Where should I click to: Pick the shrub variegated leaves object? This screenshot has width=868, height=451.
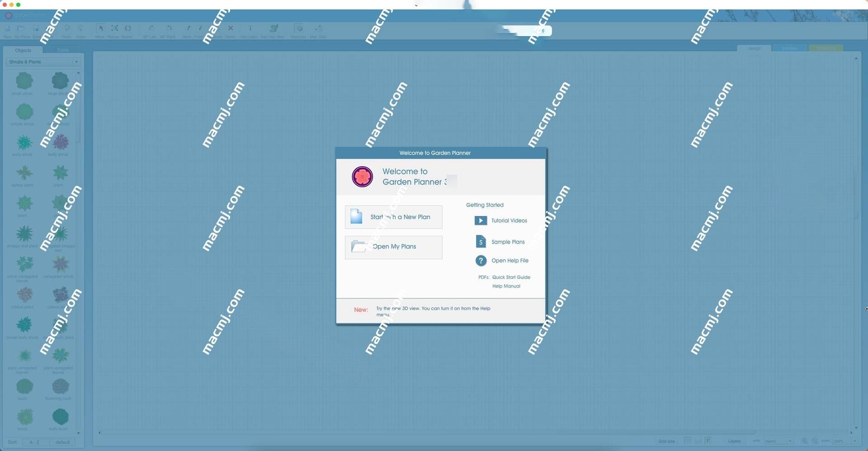[x=24, y=264]
